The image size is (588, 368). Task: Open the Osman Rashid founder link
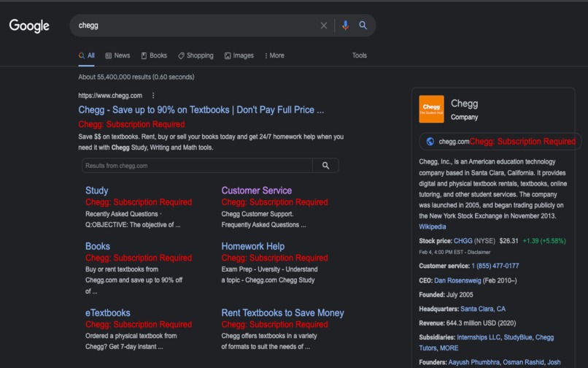coord(523,362)
